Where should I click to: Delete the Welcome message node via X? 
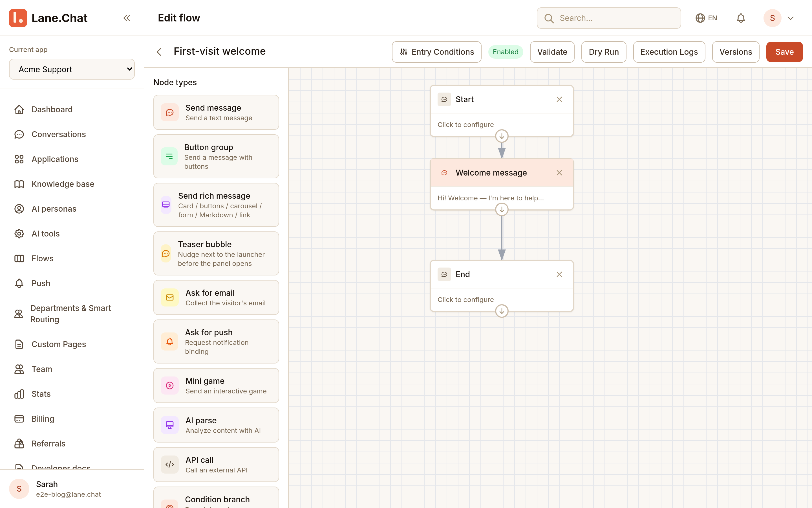click(x=559, y=173)
